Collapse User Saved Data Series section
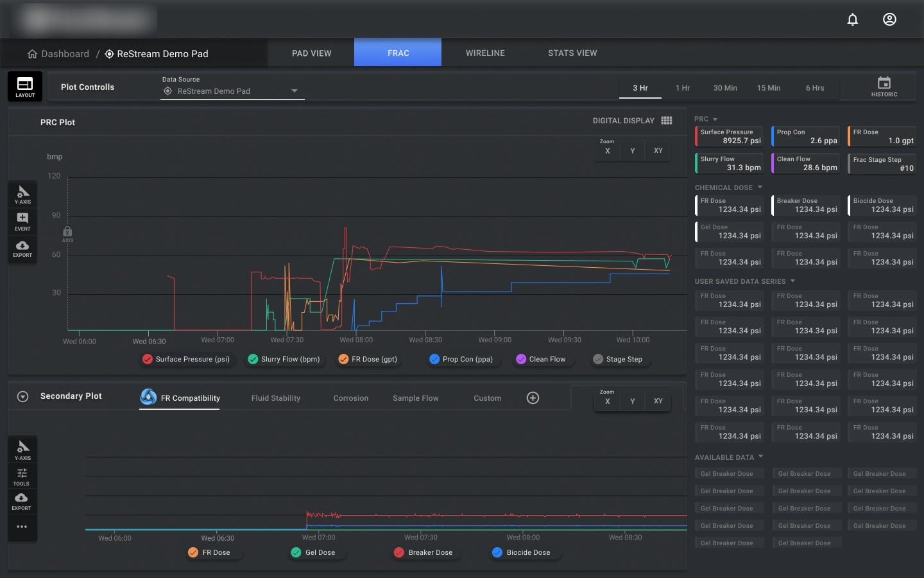 (792, 281)
